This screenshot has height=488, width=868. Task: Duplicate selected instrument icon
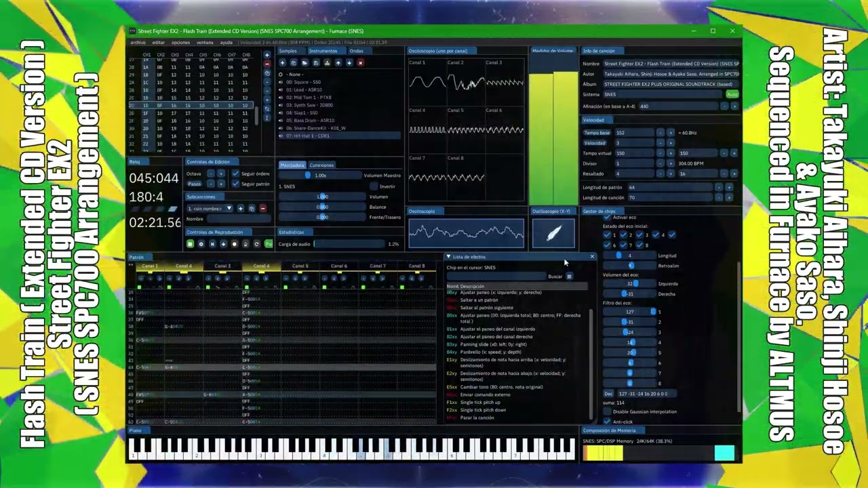294,62
